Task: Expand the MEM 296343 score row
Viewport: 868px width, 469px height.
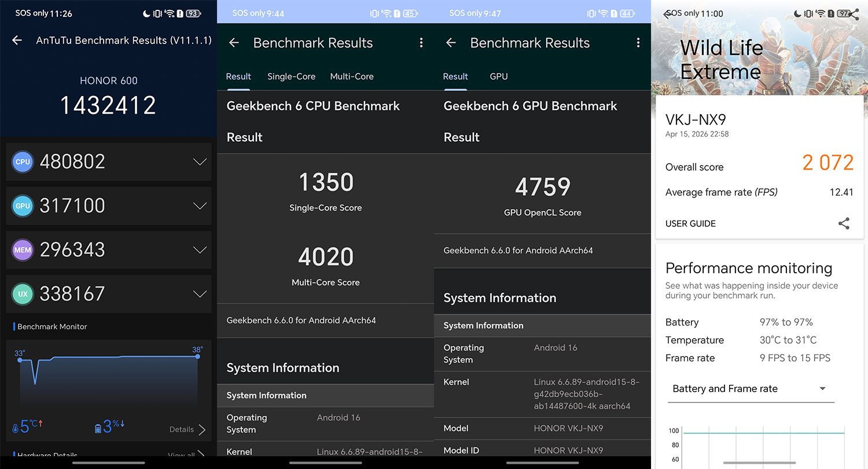Action: (109, 250)
